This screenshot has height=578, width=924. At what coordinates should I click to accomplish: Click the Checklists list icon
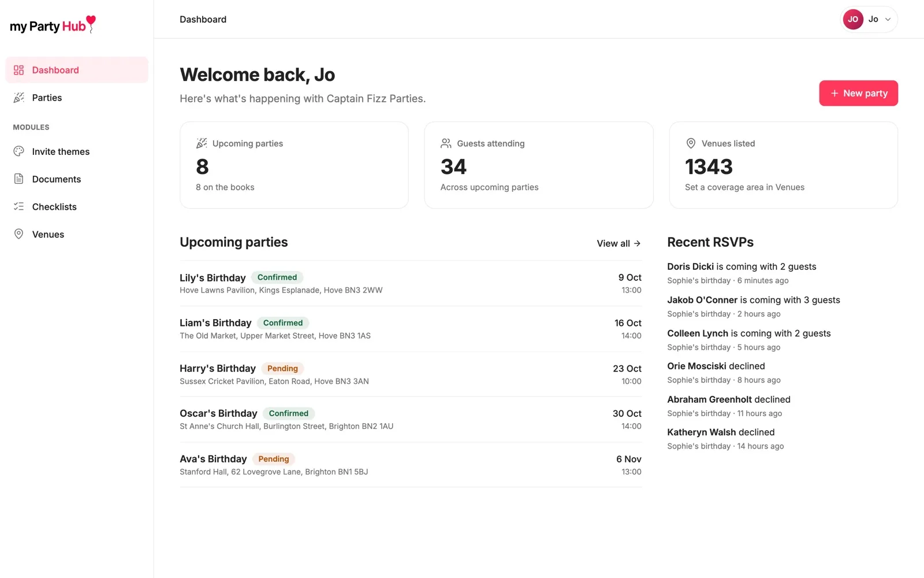tap(18, 206)
